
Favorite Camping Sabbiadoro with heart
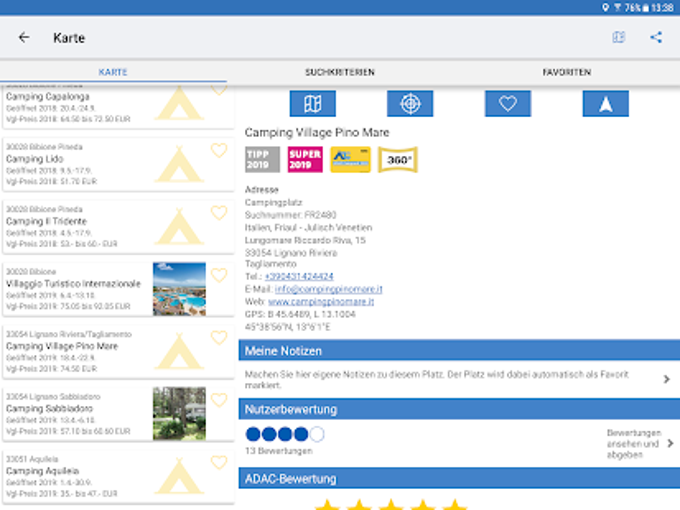point(219,400)
